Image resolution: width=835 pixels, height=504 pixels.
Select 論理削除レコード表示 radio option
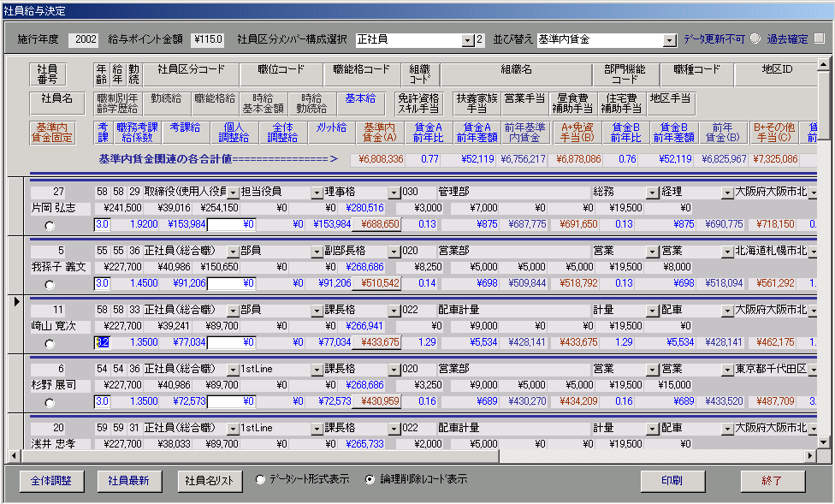tap(370, 479)
